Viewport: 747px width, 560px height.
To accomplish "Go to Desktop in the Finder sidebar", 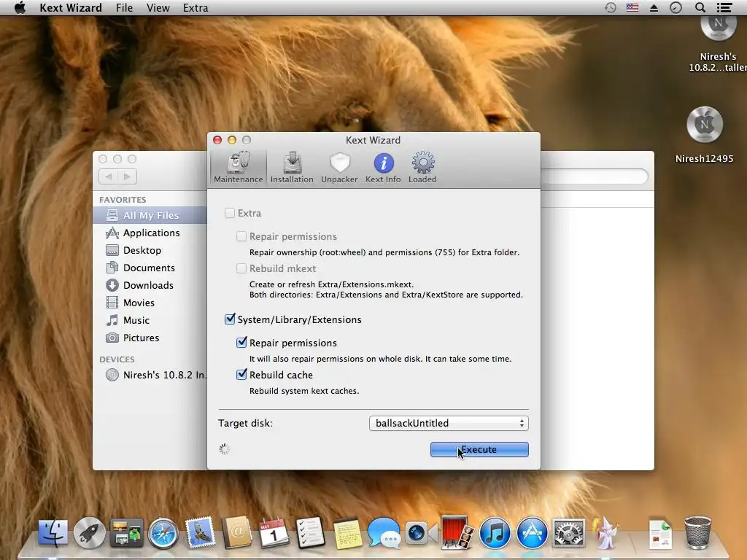I will [x=150, y=251].
